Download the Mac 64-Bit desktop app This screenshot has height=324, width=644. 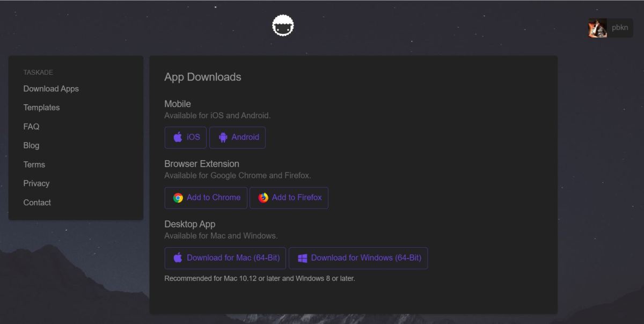click(x=225, y=257)
